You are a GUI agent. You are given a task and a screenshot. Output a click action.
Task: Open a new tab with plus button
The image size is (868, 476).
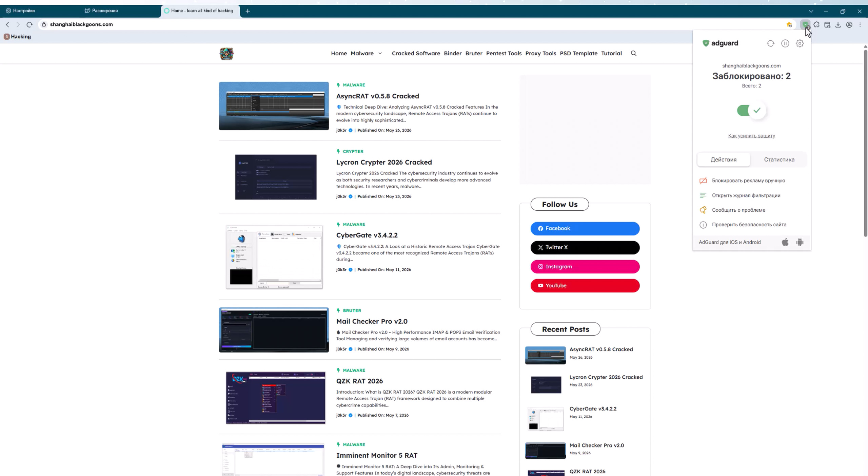tap(248, 11)
